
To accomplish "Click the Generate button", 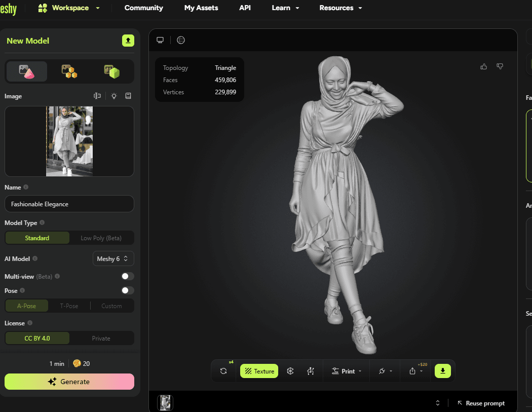I will (x=69, y=382).
